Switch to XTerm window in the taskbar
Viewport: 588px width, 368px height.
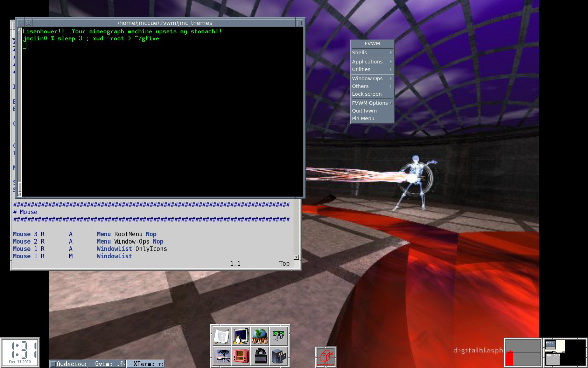click(145, 364)
